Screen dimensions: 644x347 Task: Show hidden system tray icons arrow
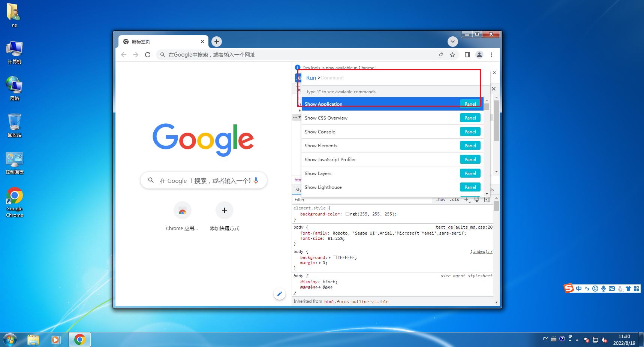pos(577,340)
